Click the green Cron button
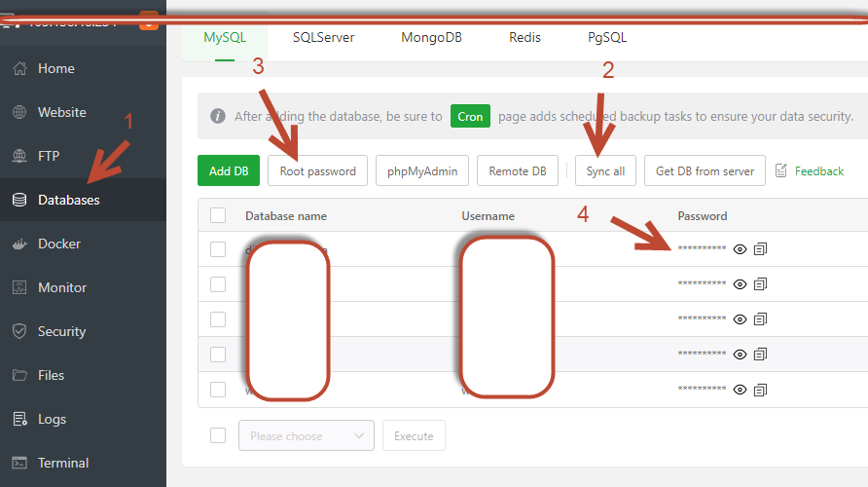Screen dimensions: 868x487 coord(470,116)
